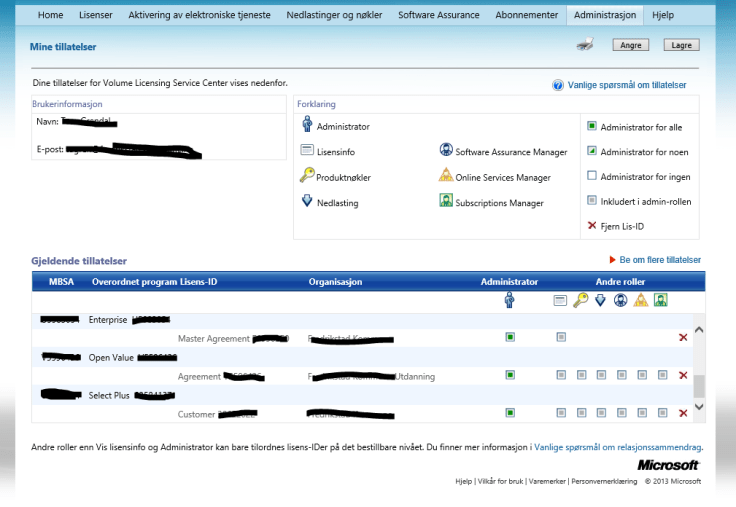Toggle Administrator checkbox for Open Value Agreement

510,375
